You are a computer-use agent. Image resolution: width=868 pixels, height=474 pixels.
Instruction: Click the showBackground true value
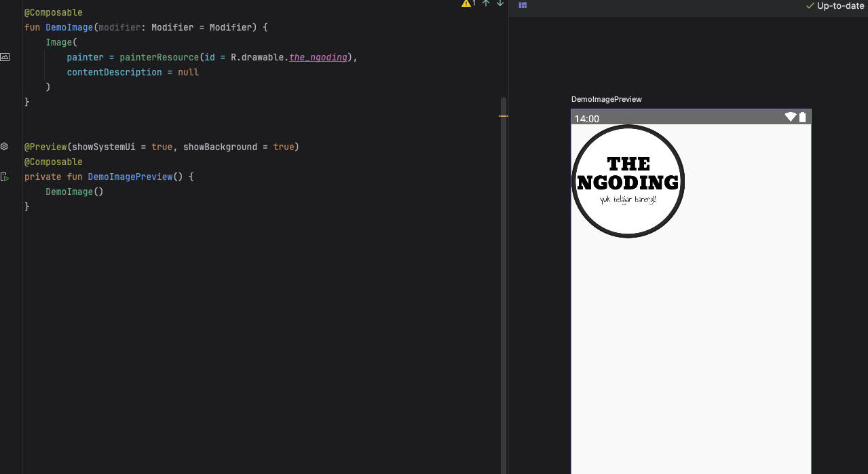283,147
